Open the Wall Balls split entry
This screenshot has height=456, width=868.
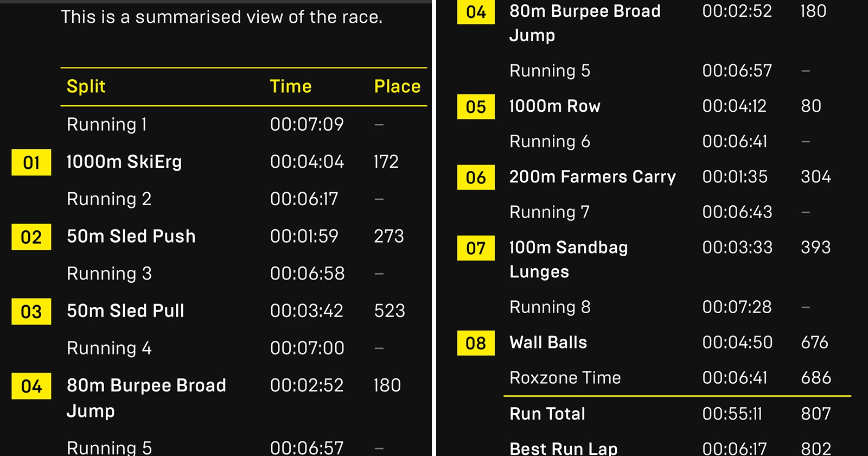pyautogui.click(x=548, y=343)
